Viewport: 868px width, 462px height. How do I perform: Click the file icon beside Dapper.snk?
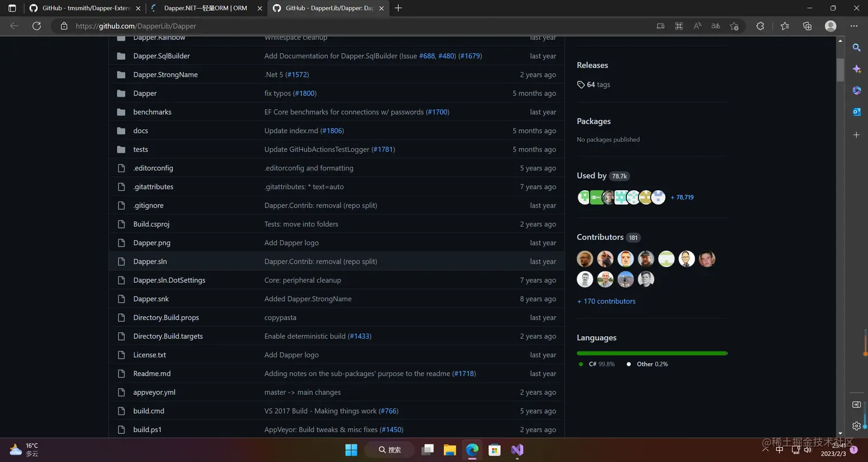click(121, 299)
